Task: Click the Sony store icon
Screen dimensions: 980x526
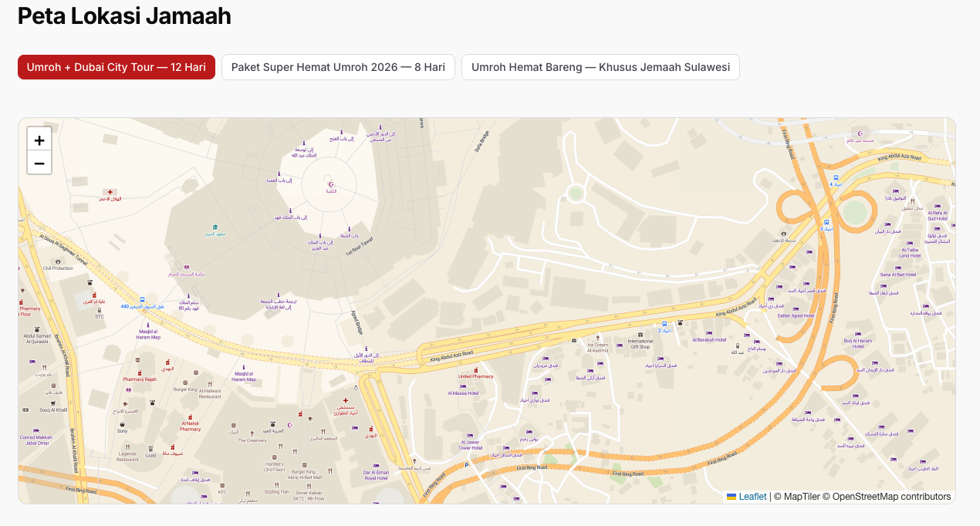Action: click(122, 423)
